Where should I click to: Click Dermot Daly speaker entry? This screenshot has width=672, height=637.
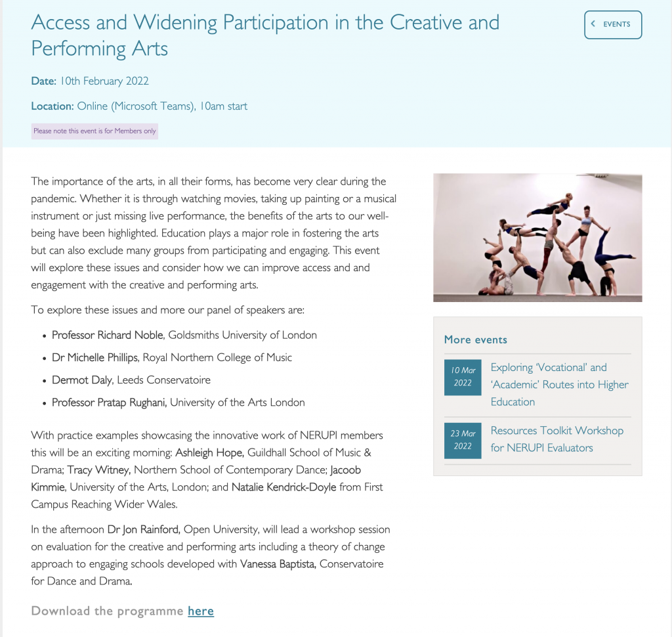131,380
